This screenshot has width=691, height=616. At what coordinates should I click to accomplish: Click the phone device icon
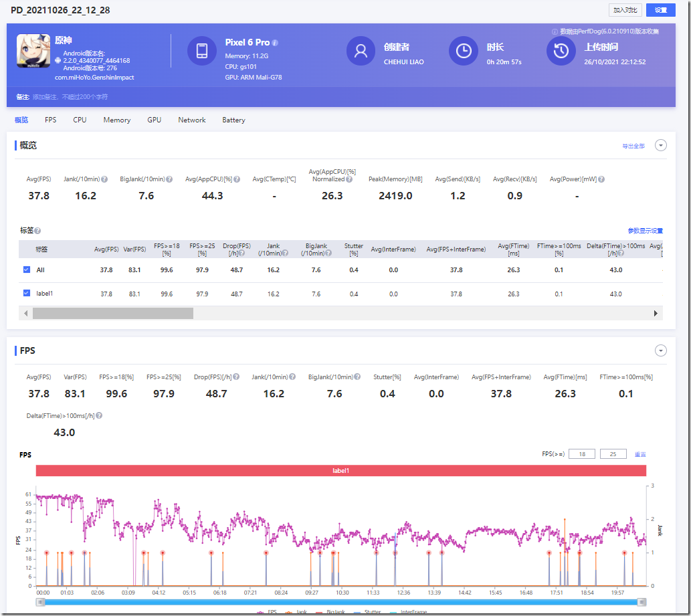201,51
